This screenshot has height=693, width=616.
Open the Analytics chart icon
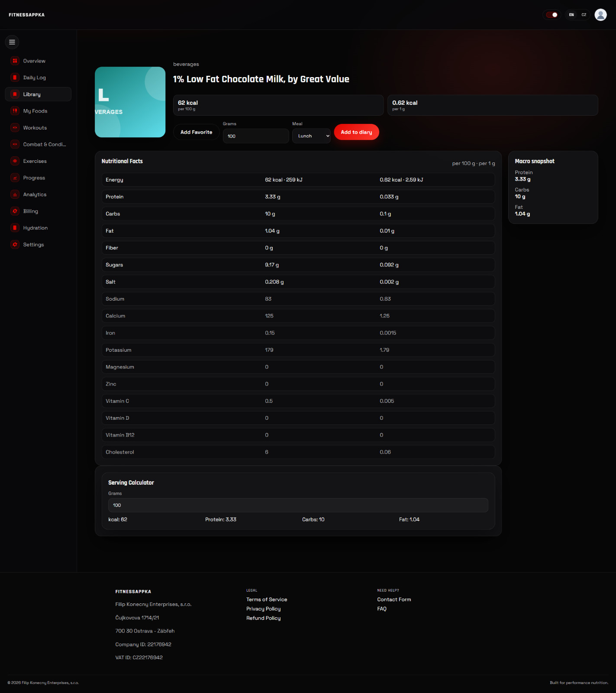pos(15,194)
